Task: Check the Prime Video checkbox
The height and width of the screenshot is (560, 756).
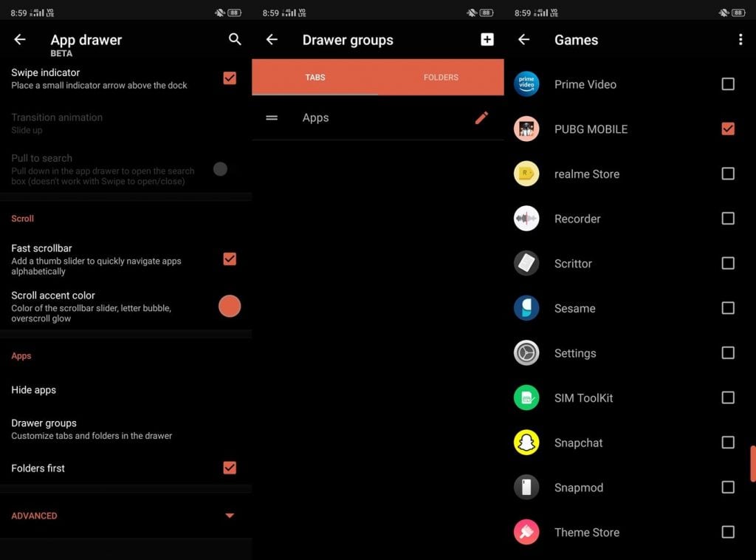Action: (x=728, y=84)
